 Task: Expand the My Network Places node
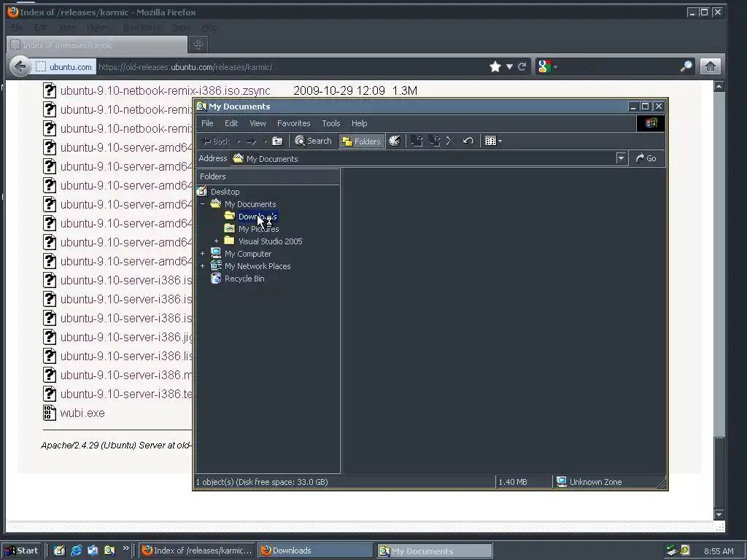click(203, 266)
